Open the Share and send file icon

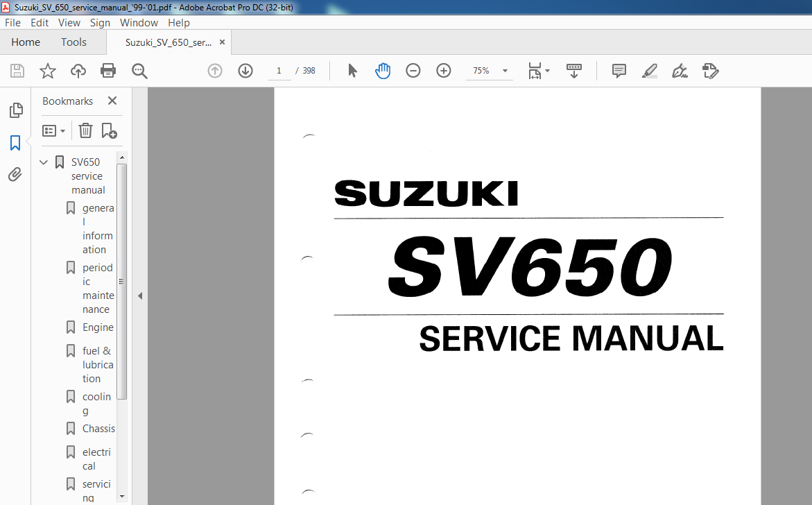pos(711,71)
